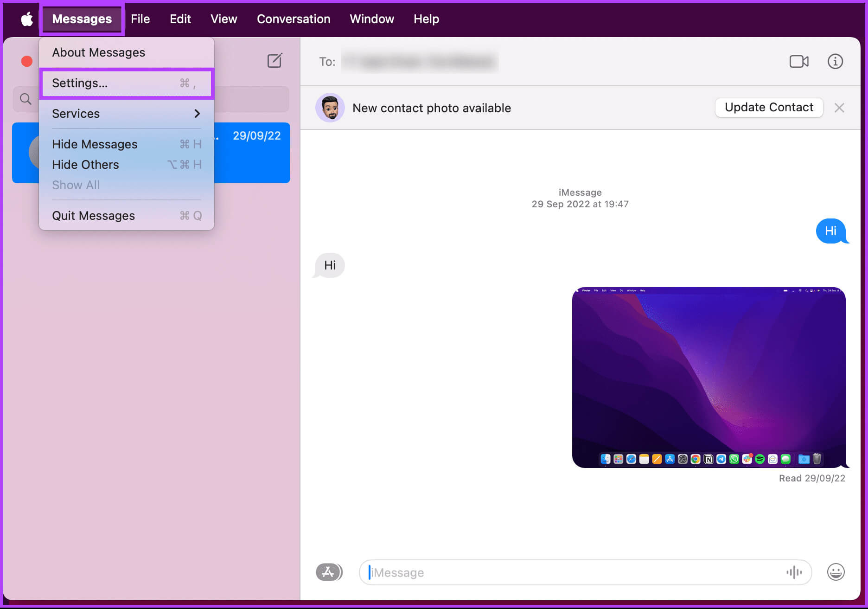Click the Read 29/09/22 receipt text

pos(812,478)
